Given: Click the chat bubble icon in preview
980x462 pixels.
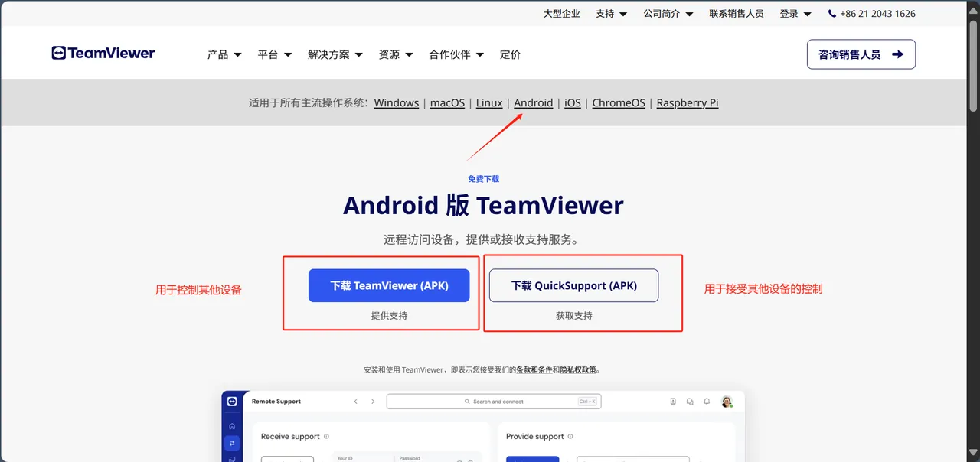Looking at the screenshot, I should 690,402.
